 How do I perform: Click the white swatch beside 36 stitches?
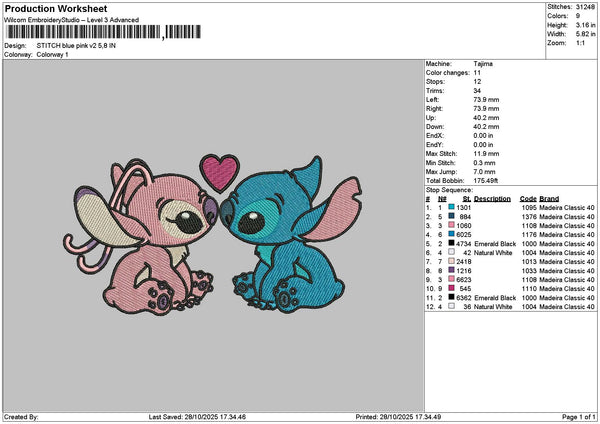[x=452, y=306]
